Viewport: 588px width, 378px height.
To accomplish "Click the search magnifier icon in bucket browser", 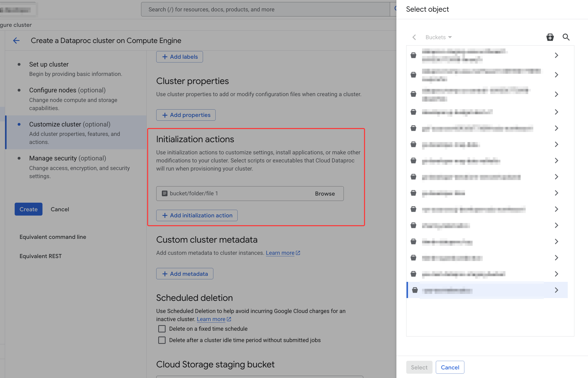I will pos(566,37).
